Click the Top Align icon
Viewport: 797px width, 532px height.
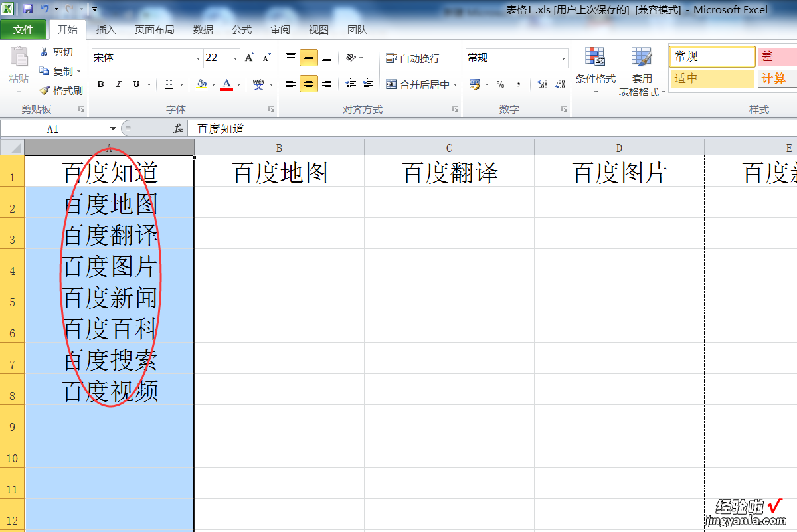click(x=291, y=58)
